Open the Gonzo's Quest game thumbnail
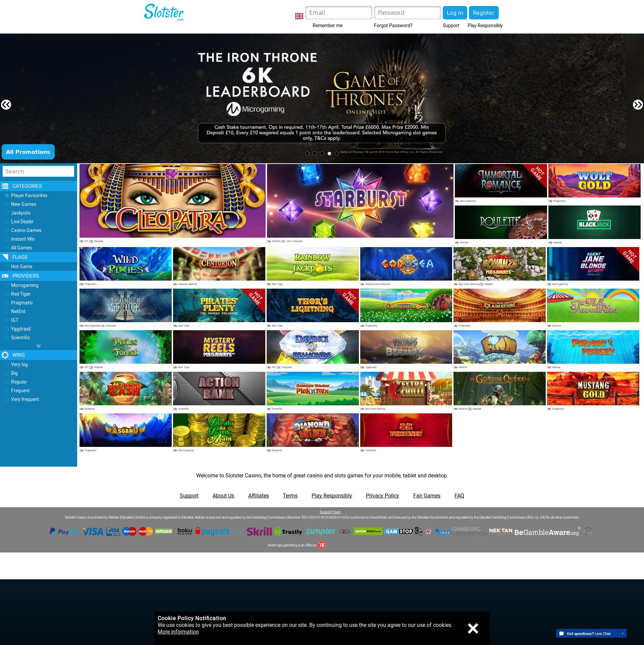 click(499, 389)
